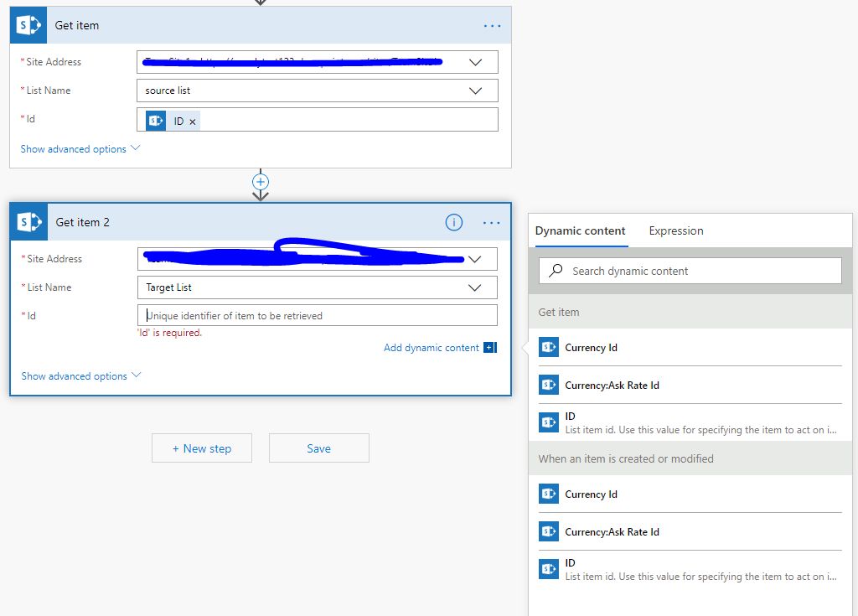
Task: Click the search magnifier icon in dynamic content
Action: (x=556, y=270)
